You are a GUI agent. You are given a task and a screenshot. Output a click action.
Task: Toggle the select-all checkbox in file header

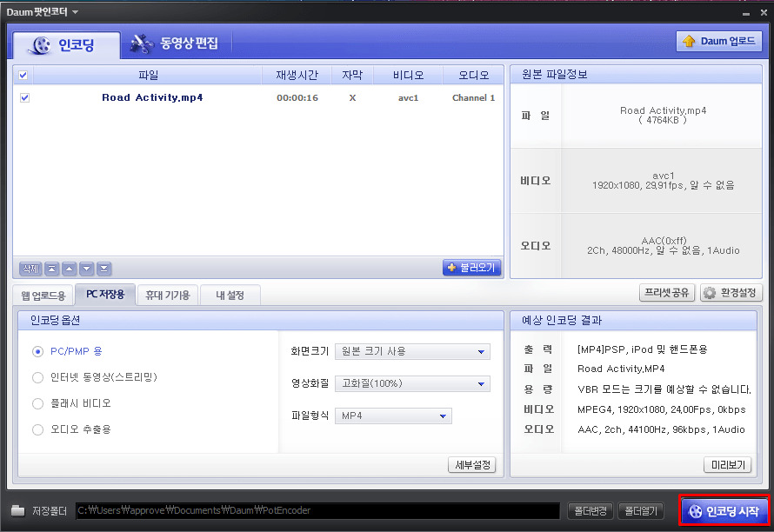coord(23,75)
